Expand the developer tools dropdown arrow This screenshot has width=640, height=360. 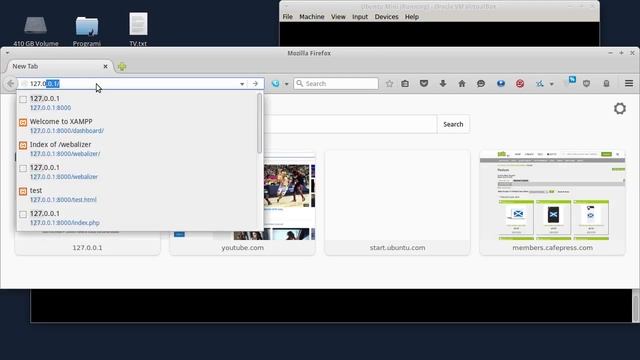[x=551, y=84]
